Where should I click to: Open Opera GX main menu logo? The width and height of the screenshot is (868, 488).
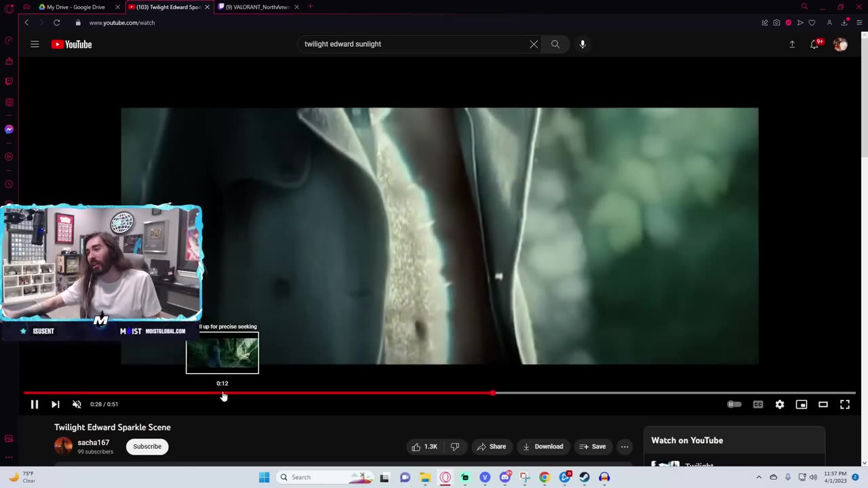[9, 8]
